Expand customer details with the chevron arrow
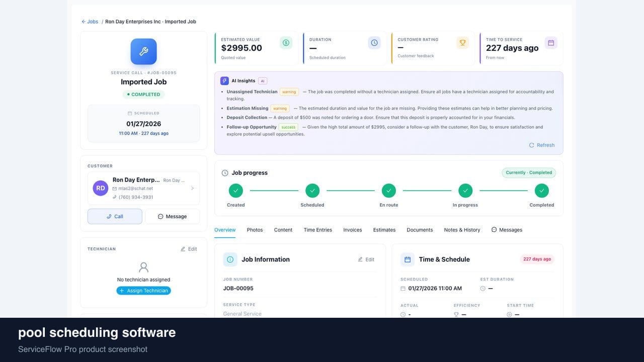 (192, 188)
